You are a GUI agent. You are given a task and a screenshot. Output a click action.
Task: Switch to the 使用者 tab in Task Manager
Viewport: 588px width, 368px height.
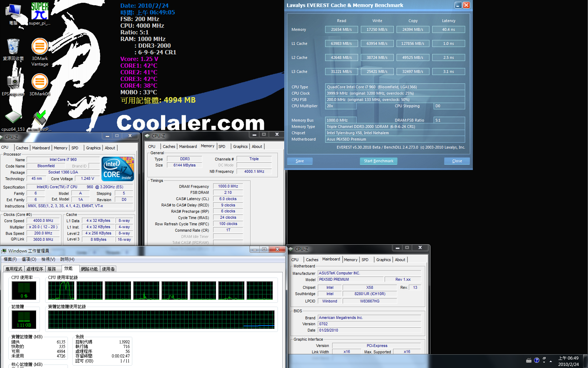(x=108, y=269)
